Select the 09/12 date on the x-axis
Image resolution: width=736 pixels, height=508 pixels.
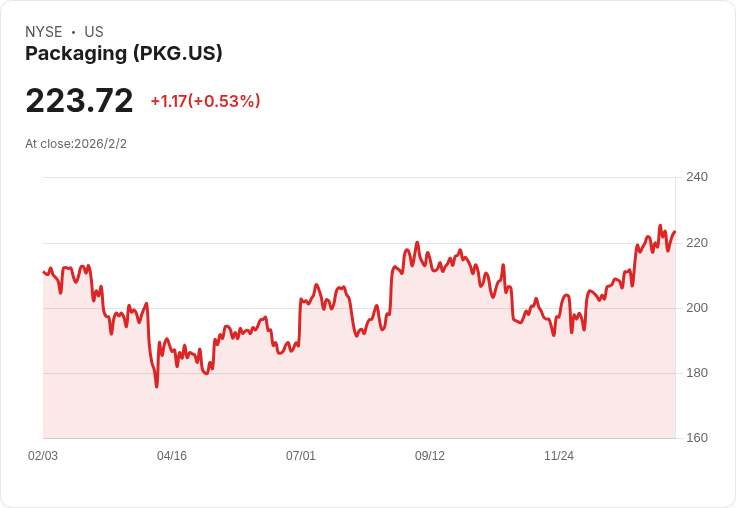pos(430,456)
